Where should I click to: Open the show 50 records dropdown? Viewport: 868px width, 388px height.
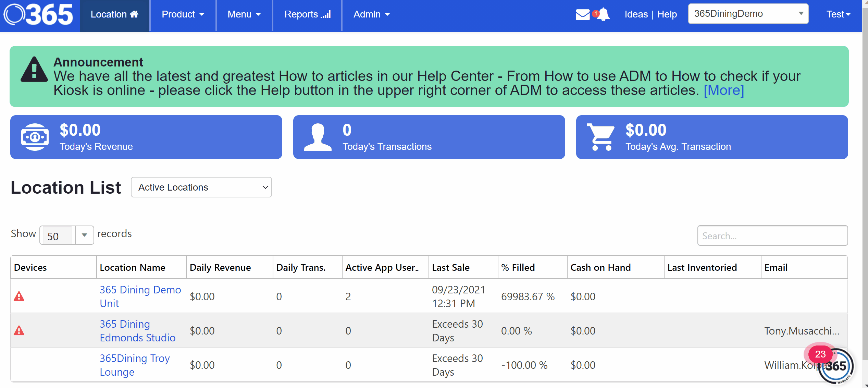[x=67, y=235]
